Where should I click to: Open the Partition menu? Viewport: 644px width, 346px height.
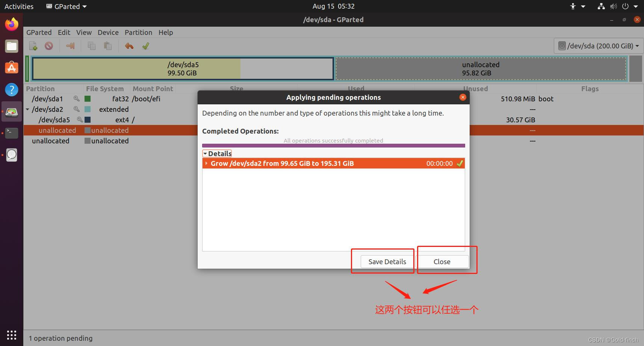click(x=138, y=32)
